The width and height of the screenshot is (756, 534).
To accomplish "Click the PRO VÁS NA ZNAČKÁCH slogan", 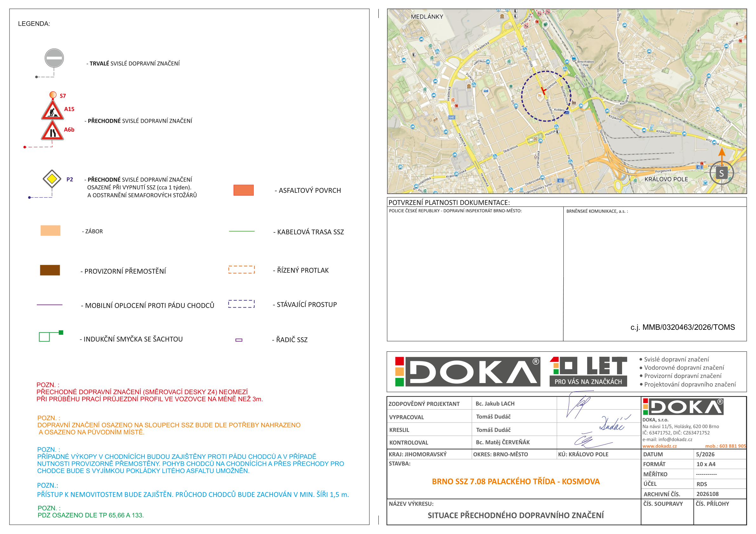I will tap(588, 382).
